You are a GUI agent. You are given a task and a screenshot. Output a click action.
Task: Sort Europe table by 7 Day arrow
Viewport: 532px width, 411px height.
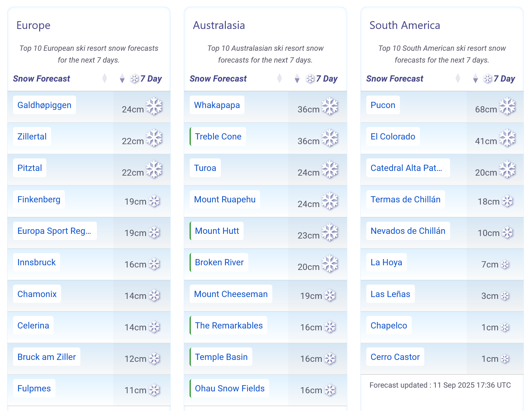122,78
